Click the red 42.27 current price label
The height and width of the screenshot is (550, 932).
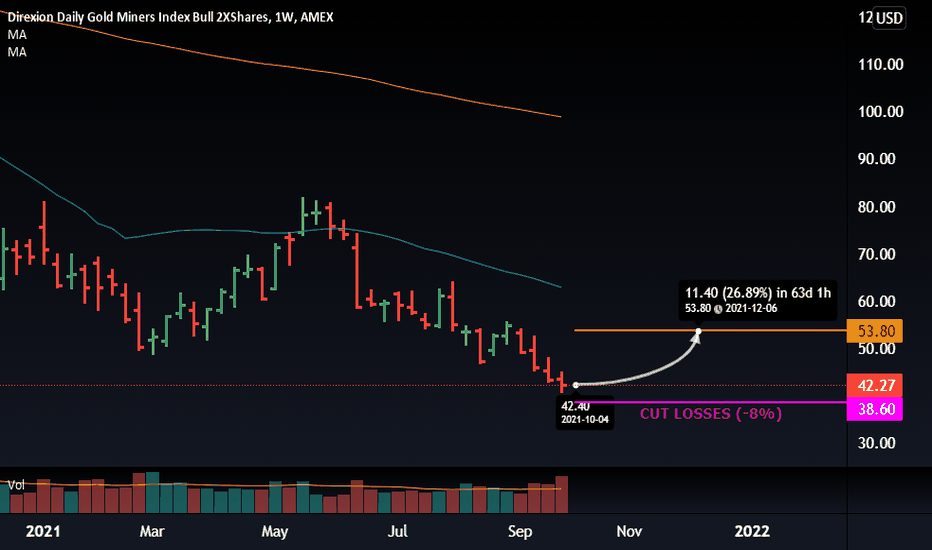[874, 385]
